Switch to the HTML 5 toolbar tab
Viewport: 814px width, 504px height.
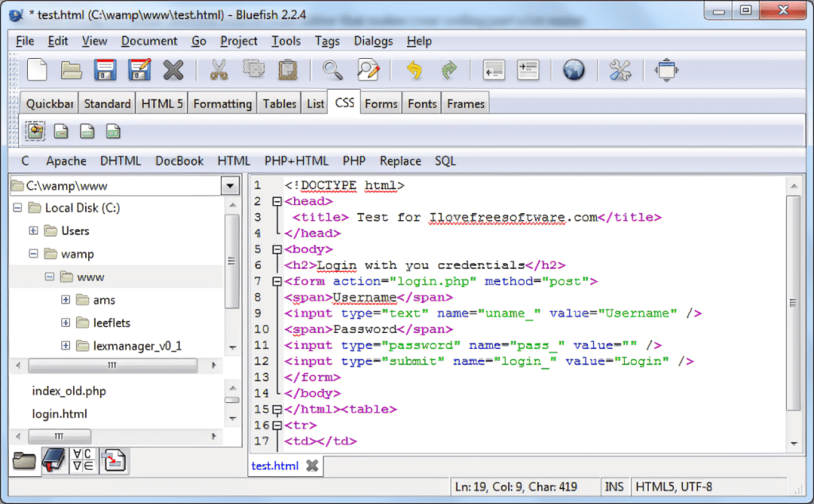coord(162,104)
